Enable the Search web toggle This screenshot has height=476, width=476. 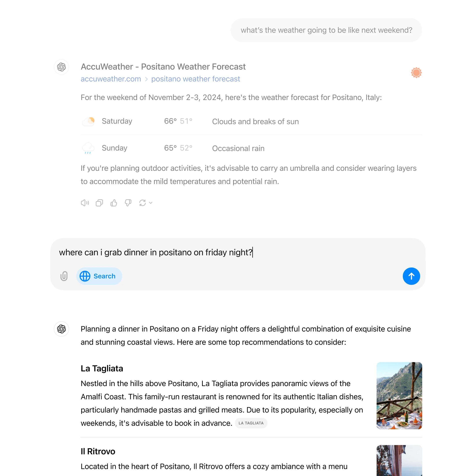[x=98, y=276]
